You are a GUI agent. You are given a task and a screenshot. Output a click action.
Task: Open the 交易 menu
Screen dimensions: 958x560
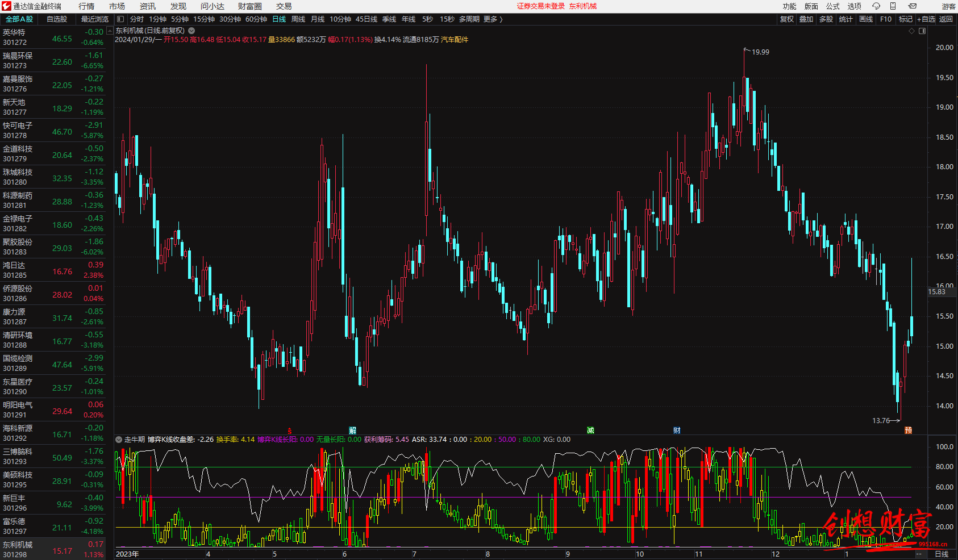coord(284,6)
